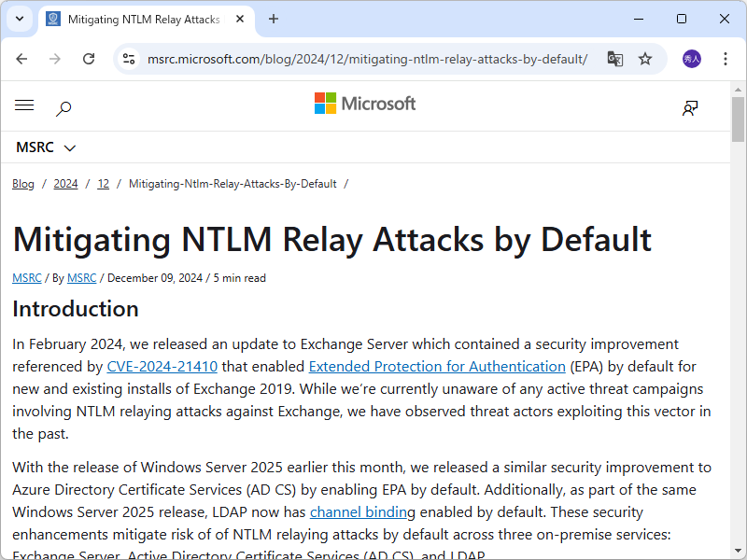Screen dimensions: 747x560
Task: Expand the MSRC section dropdown
Action: point(46,147)
